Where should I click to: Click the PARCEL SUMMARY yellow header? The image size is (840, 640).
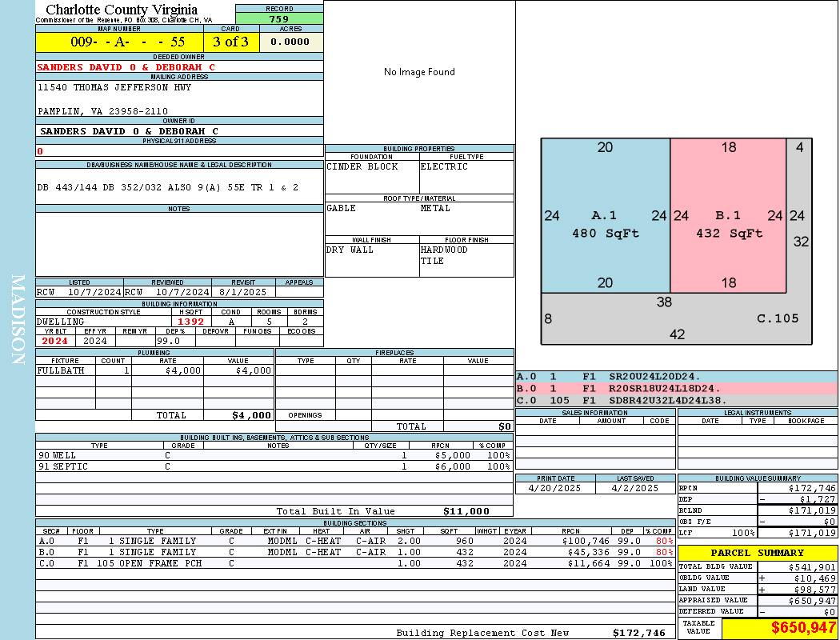[757, 553]
